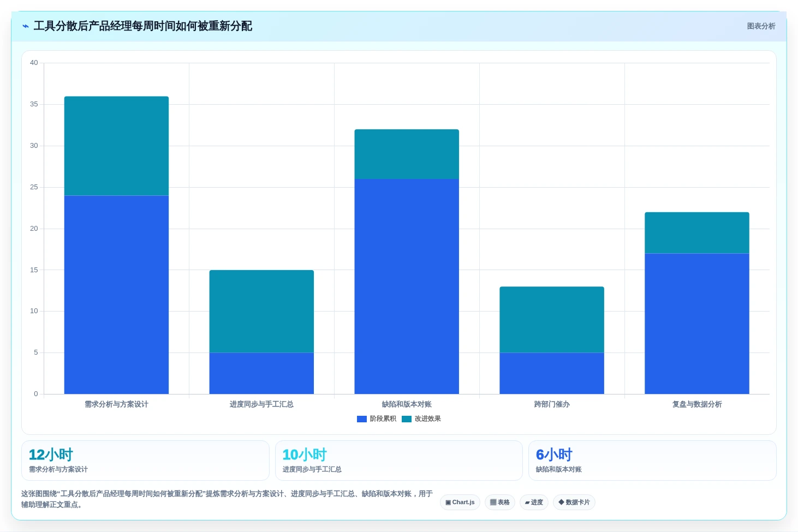Click the x-axis label 进度同步与手工汇总
This screenshot has height=532, width=798.
261,404
